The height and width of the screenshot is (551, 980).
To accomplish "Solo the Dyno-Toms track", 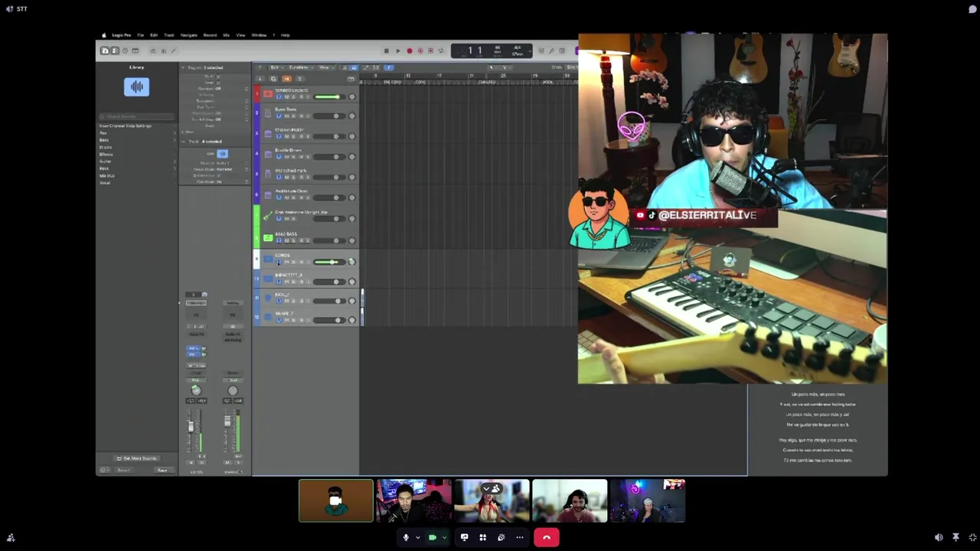I will coord(293,116).
